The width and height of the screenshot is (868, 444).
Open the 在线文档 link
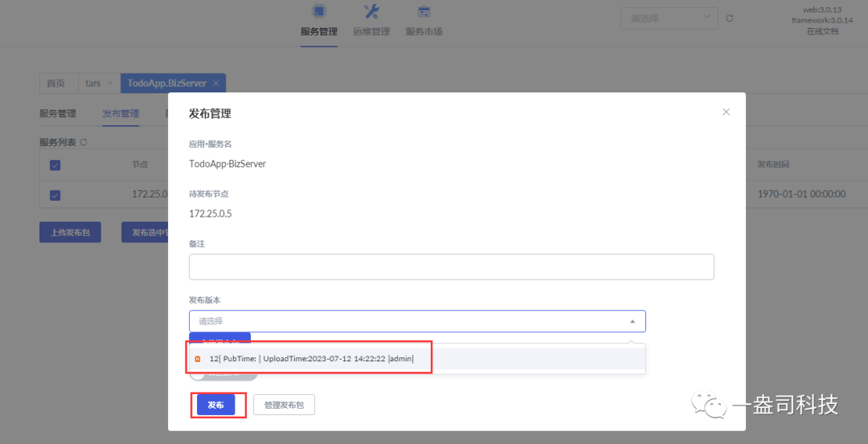point(822,31)
